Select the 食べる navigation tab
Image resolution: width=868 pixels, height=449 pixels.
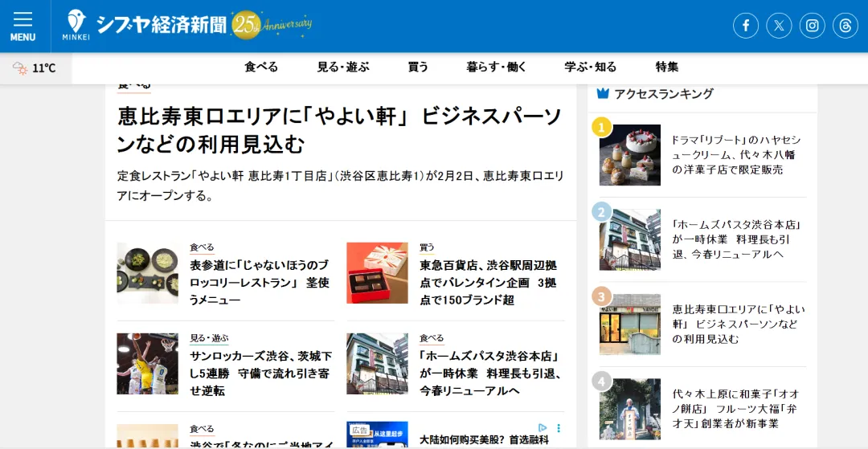(x=261, y=67)
